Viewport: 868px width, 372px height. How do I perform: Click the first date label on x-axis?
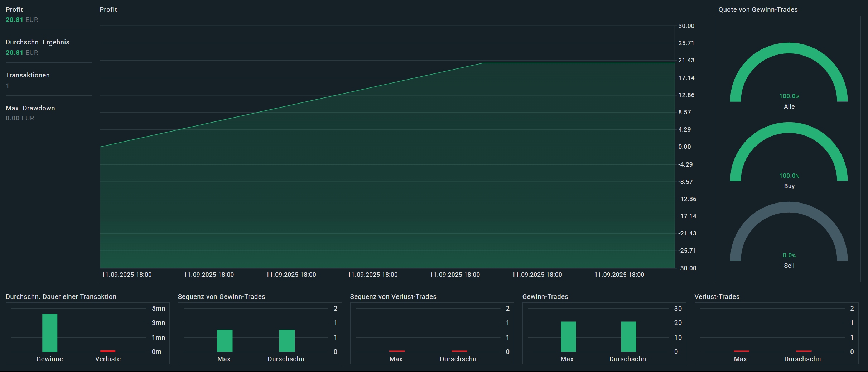pyautogui.click(x=127, y=275)
